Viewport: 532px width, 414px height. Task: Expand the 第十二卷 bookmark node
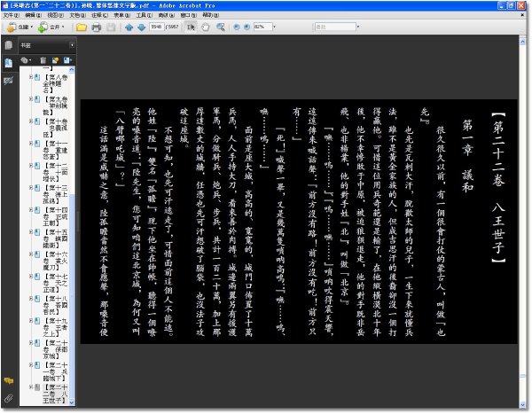(x=30, y=166)
